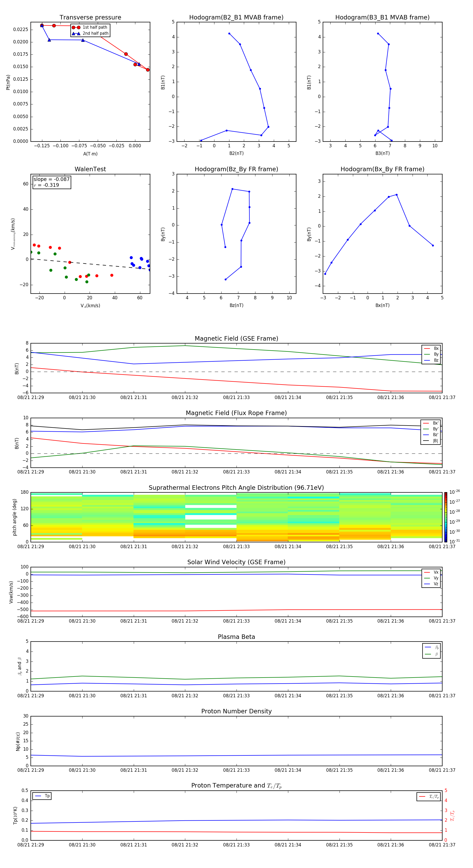Click 'Proton Temperature and Te/Tp' title
473x868 pixels.
click(x=236, y=786)
